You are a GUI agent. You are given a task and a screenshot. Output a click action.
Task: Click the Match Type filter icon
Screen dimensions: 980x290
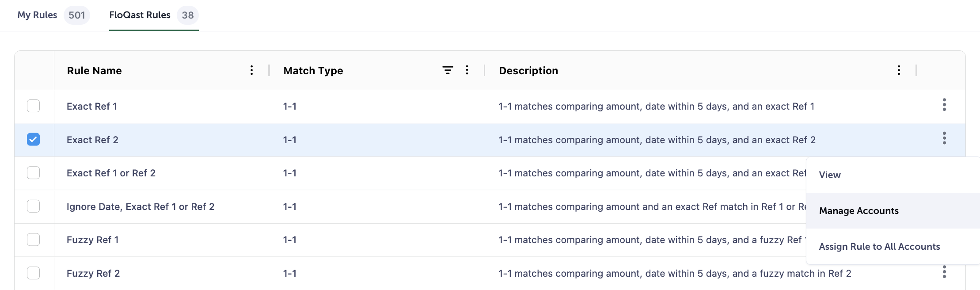448,70
